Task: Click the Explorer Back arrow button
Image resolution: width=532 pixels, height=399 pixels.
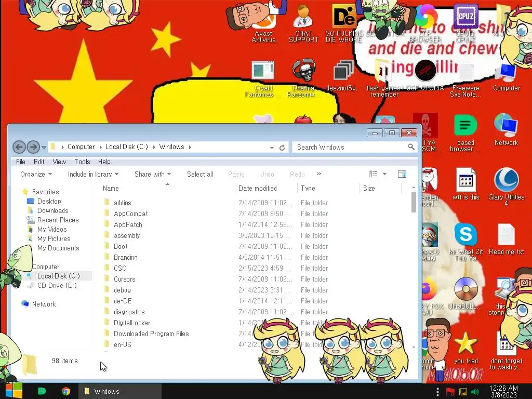Action: tap(19, 147)
